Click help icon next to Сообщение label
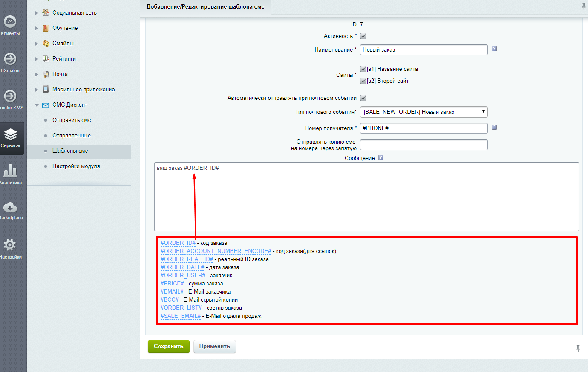Viewport: 588px width, 372px height. 381,157
